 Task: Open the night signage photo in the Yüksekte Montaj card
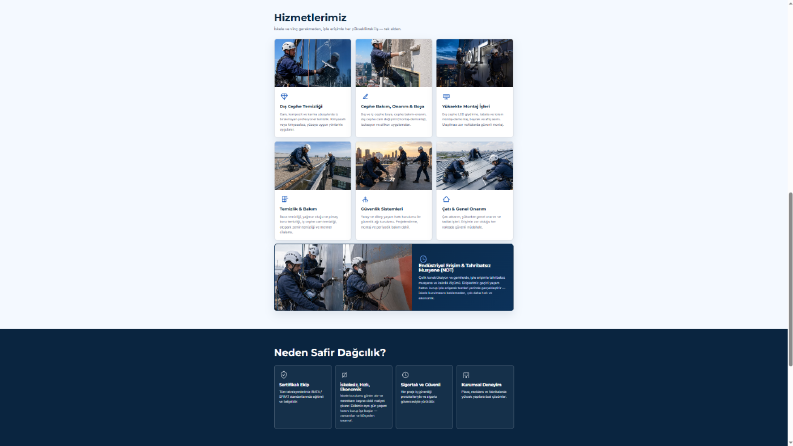pyautogui.click(x=474, y=63)
